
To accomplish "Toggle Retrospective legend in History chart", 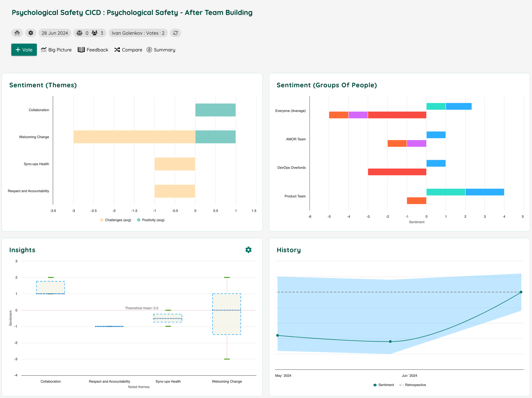I will pos(413,385).
